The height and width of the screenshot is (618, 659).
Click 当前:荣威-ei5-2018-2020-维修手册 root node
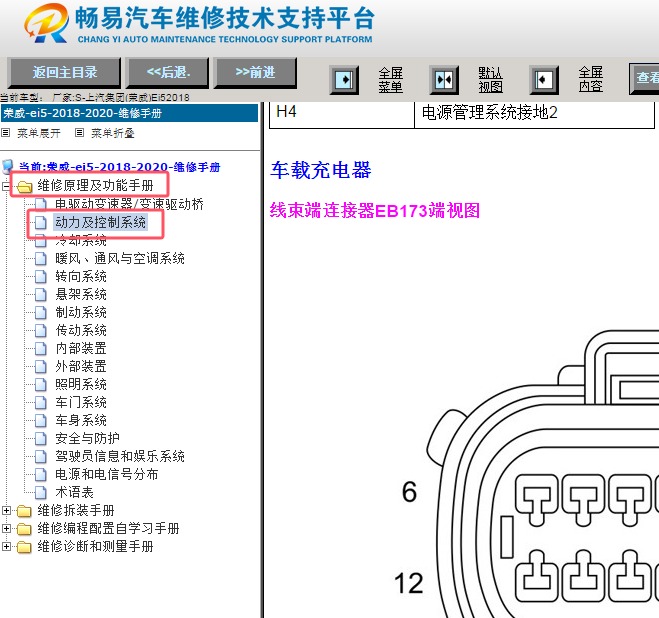(119, 167)
